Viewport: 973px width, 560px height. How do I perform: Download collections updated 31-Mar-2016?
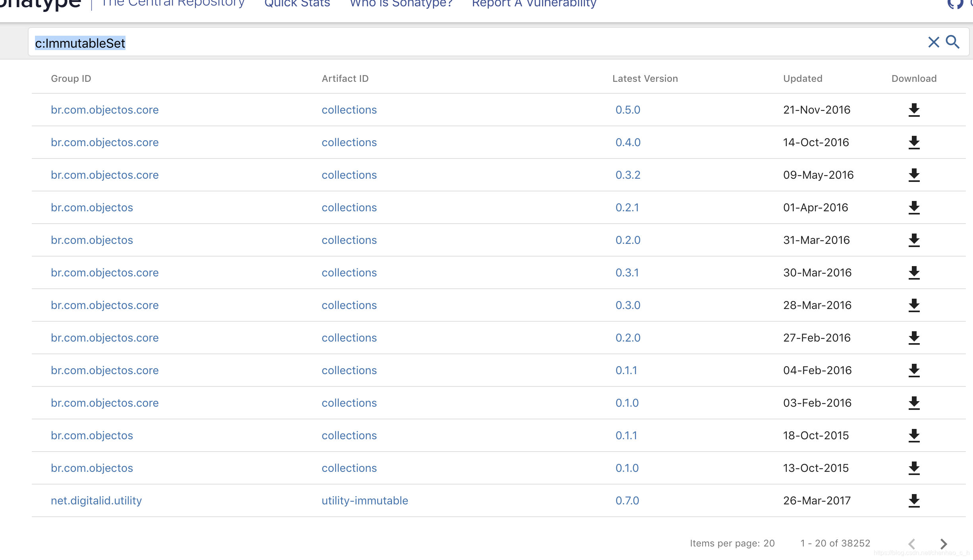(x=914, y=240)
